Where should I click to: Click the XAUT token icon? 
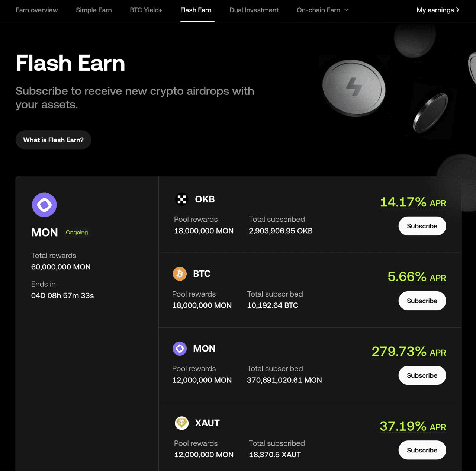[182, 423]
